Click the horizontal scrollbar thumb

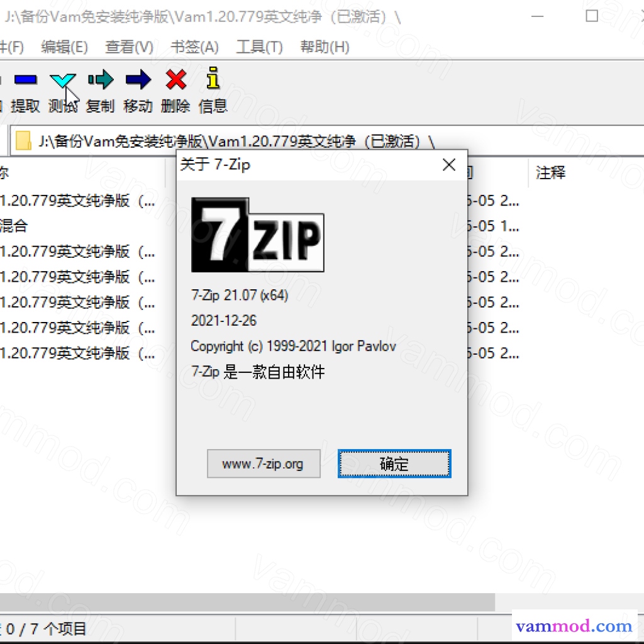pyautogui.click(x=247, y=602)
